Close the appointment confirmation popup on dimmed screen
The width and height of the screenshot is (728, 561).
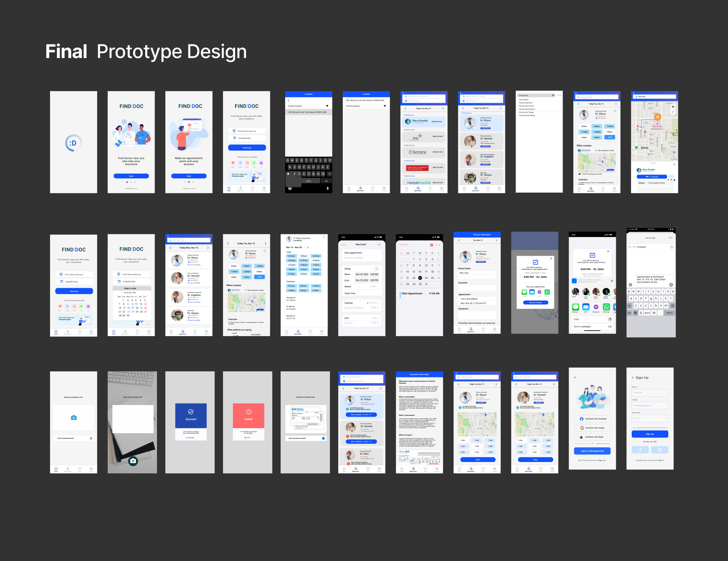(x=551, y=258)
